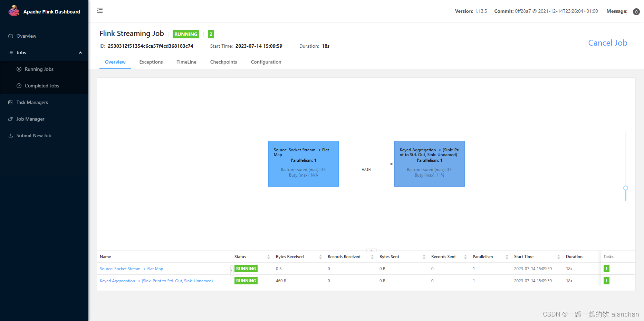Sort table by Parallelism column
Image resolution: width=644 pixels, height=321 pixels.
507,257
